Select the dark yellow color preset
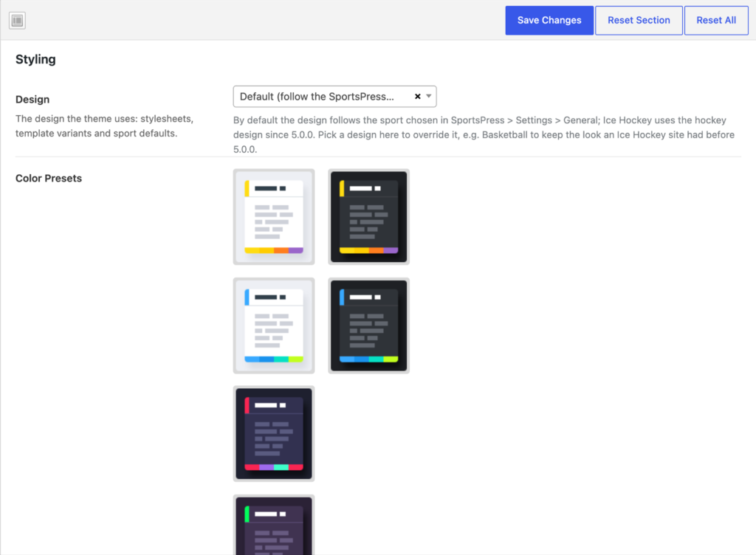Image resolution: width=756 pixels, height=555 pixels. (369, 217)
